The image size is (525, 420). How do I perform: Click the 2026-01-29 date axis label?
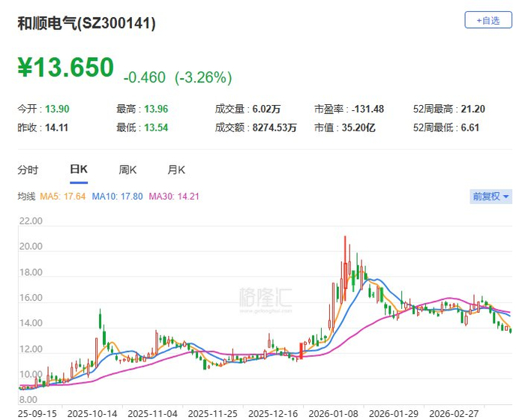click(394, 414)
